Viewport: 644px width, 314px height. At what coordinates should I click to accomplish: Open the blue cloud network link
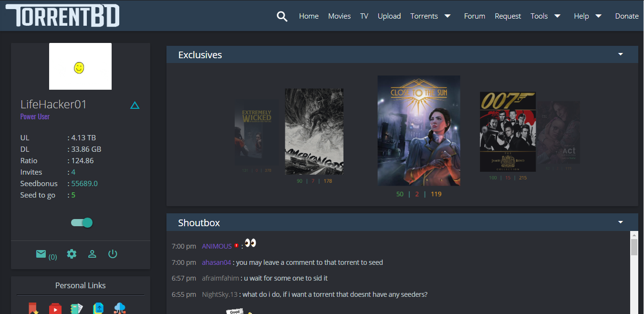tap(120, 308)
